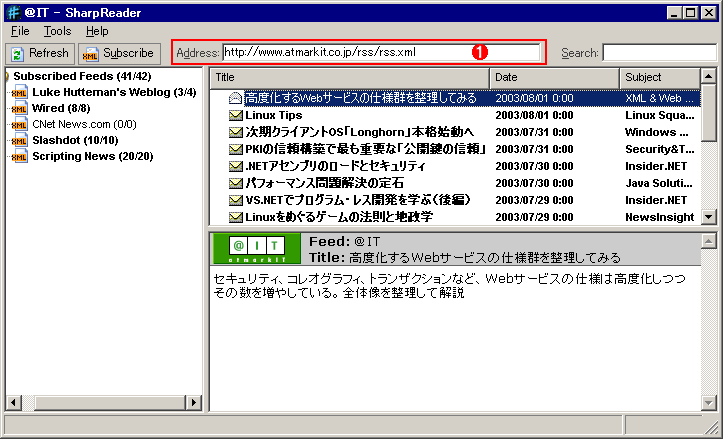Click the XML icon beside CNet News.com
Viewport: 723px width, 439px height.
(x=19, y=125)
